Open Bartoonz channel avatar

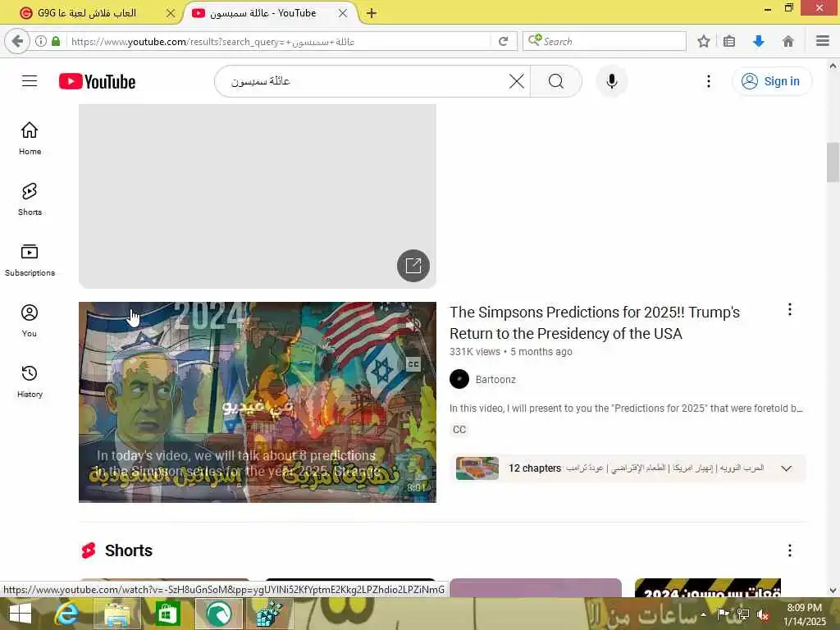click(459, 379)
